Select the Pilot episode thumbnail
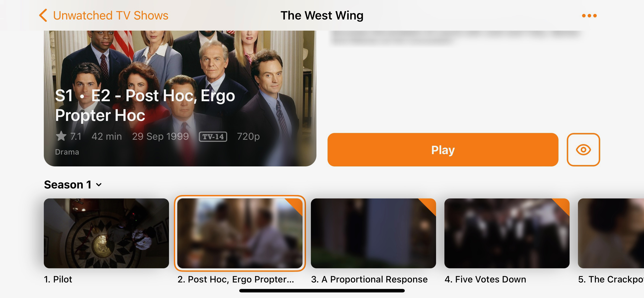Image resolution: width=644 pixels, height=298 pixels. click(x=106, y=233)
